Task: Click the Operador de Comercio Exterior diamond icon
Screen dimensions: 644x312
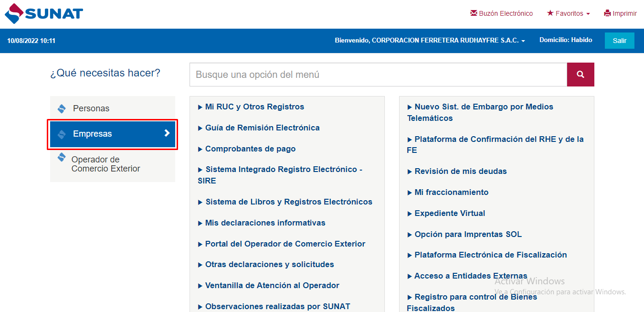Action: pos(62,157)
